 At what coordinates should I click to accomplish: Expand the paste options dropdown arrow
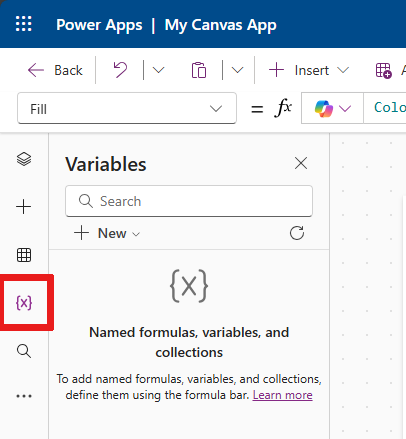(237, 70)
